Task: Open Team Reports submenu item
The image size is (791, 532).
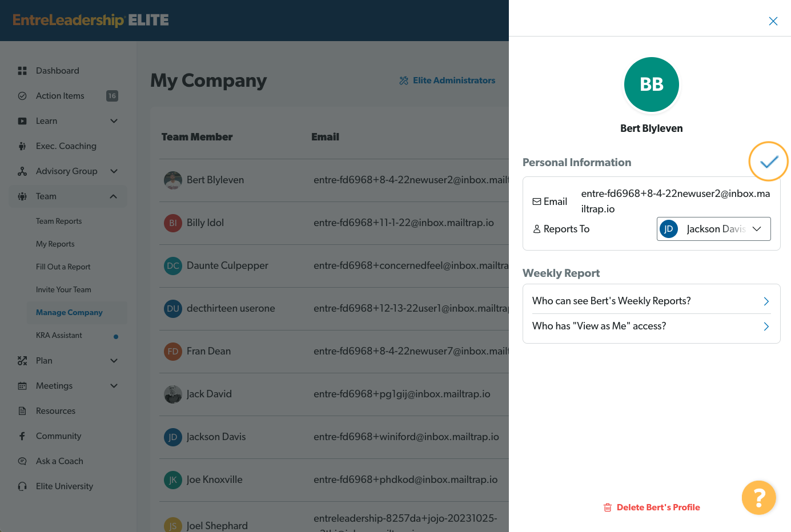Action: 59,221
